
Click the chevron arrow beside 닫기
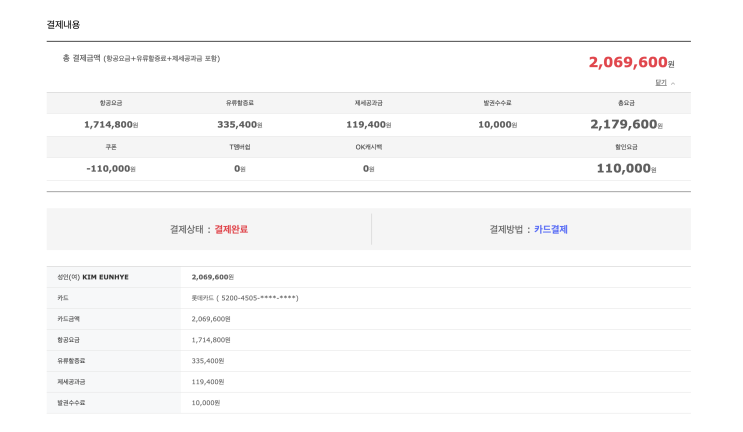click(673, 83)
